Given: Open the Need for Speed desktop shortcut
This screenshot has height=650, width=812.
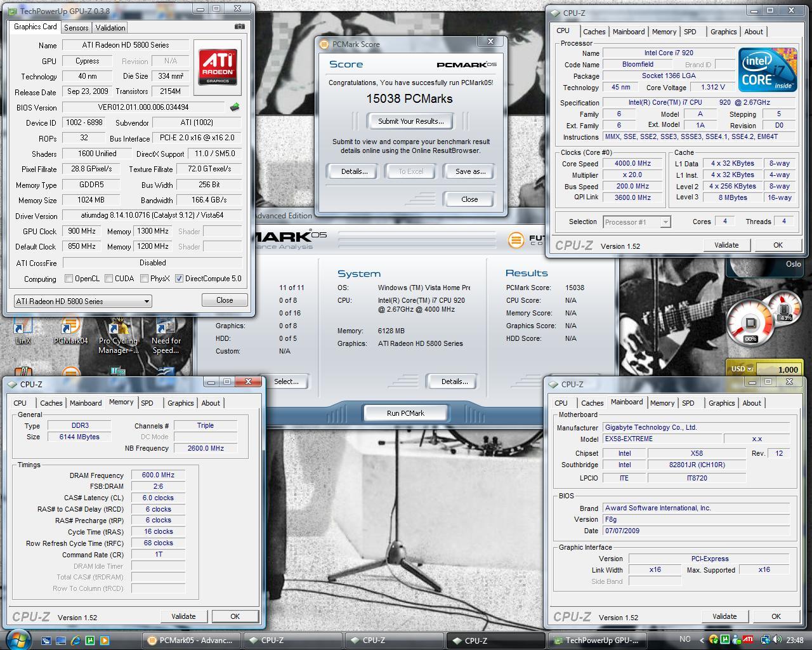Looking at the screenshot, I should point(166,336).
